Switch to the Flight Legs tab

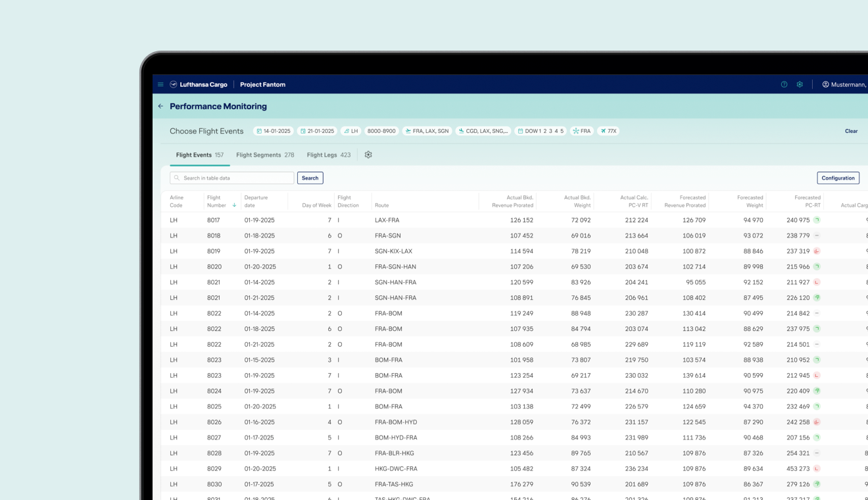coord(328,155)
